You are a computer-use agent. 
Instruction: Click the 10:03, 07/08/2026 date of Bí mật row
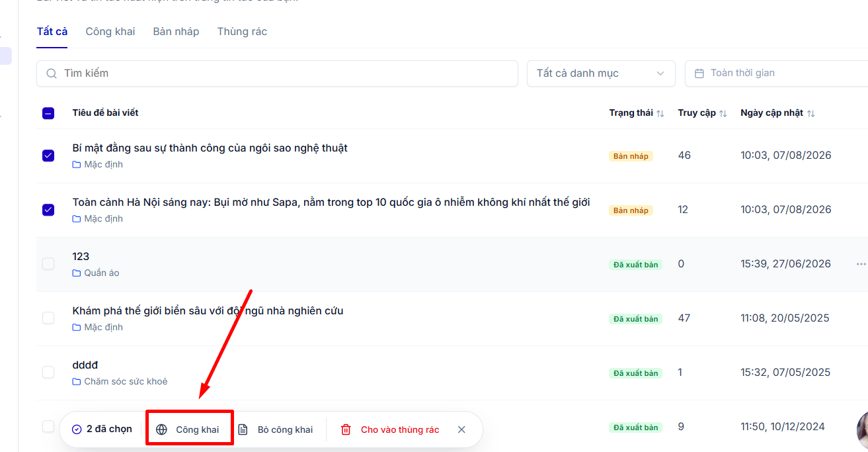(786, 156)
